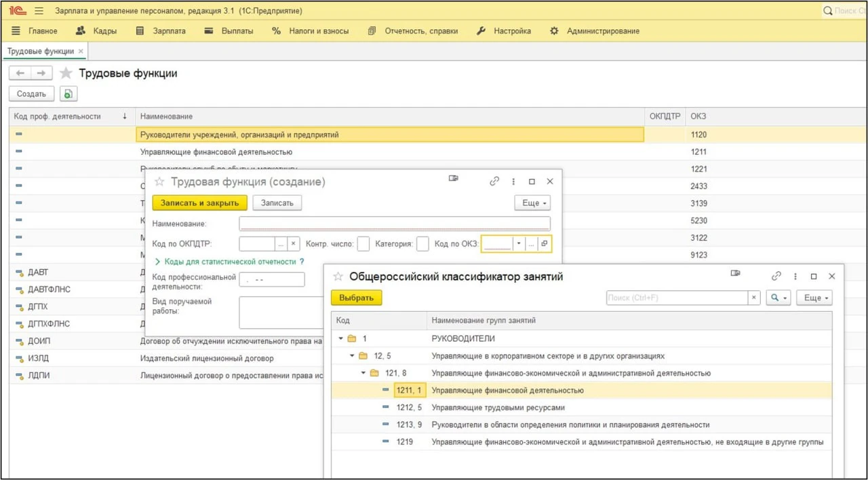The image size is (868, 480).
Task: Star the Общероссийский классификатор занятий window
Action: pos(338,277)
